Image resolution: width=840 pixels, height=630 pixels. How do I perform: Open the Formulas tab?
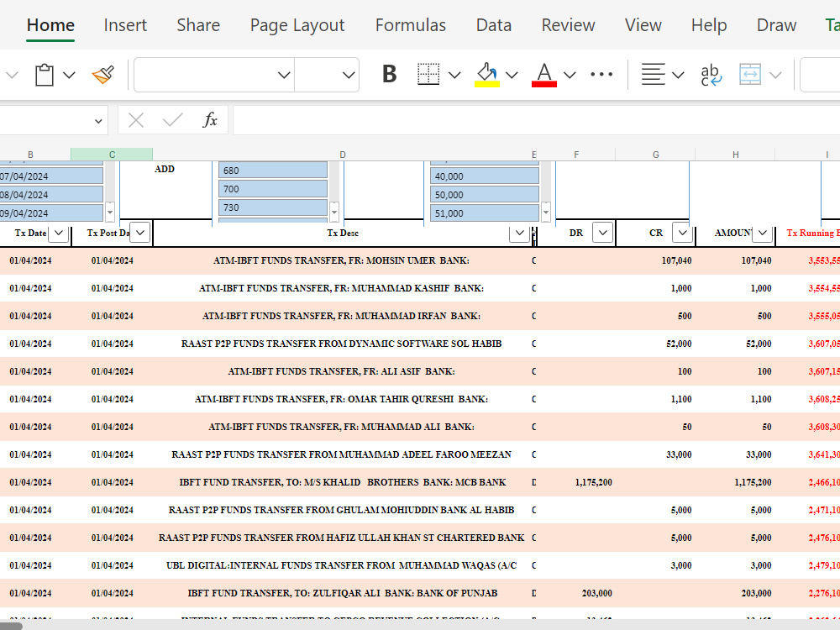(x=411, y=25)
